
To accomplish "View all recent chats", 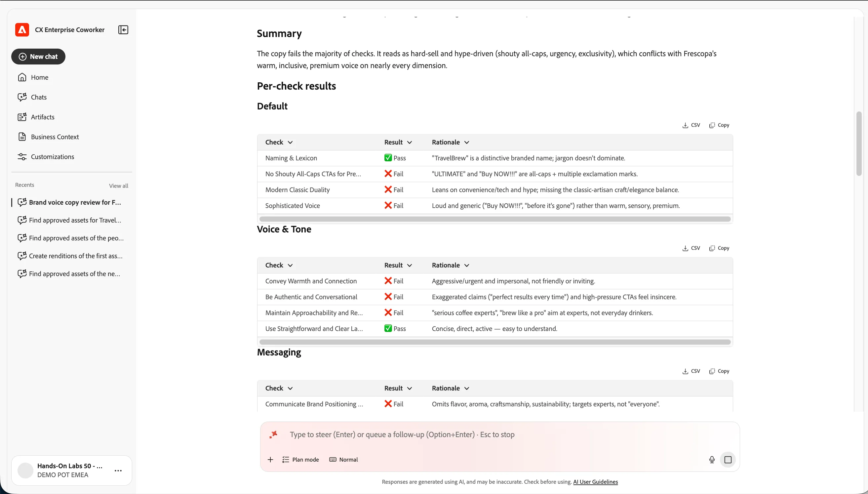I will 118,186.
